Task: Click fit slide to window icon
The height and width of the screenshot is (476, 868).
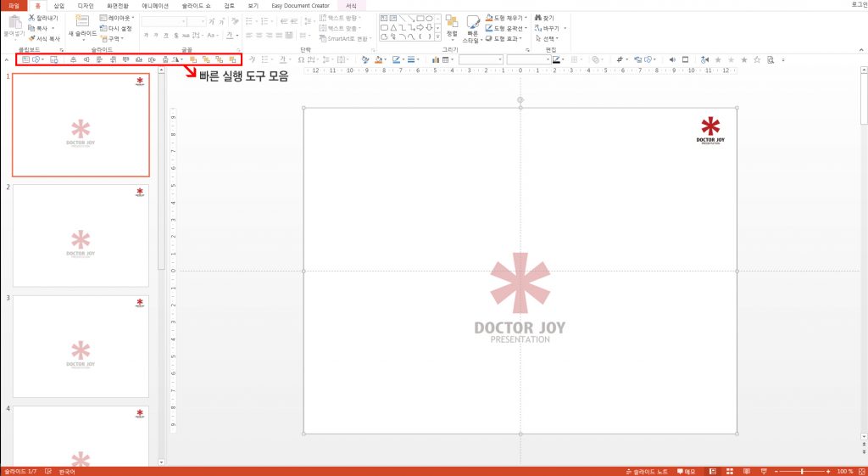Action: [861, 472]
